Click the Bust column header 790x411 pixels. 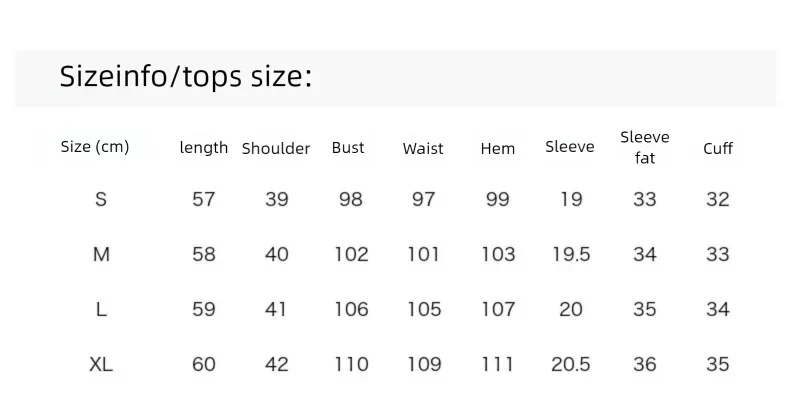click(348, 148)
